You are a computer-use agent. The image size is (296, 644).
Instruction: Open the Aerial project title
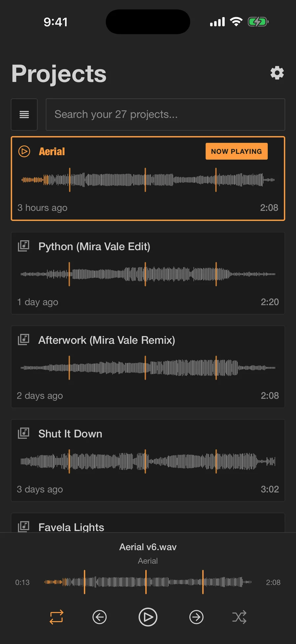click(52, 152)
